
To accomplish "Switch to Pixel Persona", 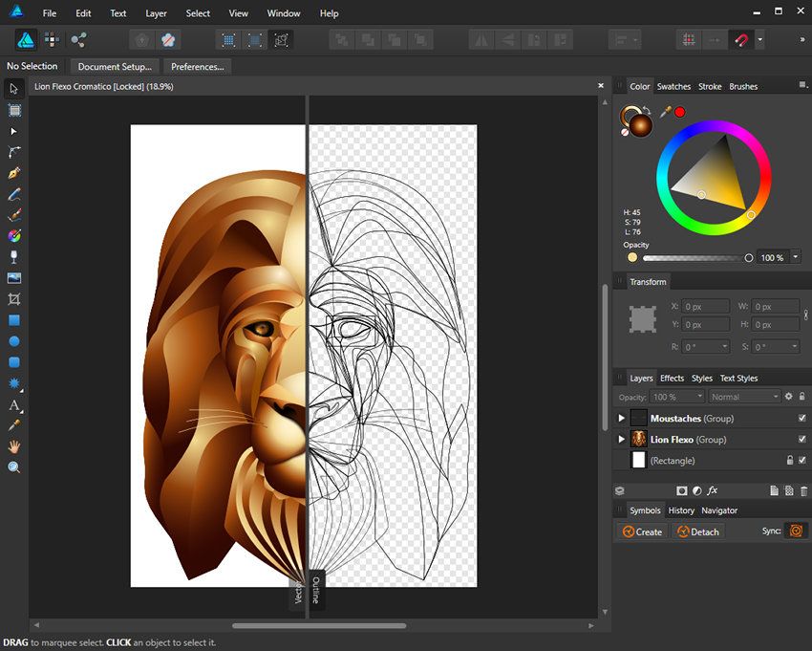I will (52, 40).
